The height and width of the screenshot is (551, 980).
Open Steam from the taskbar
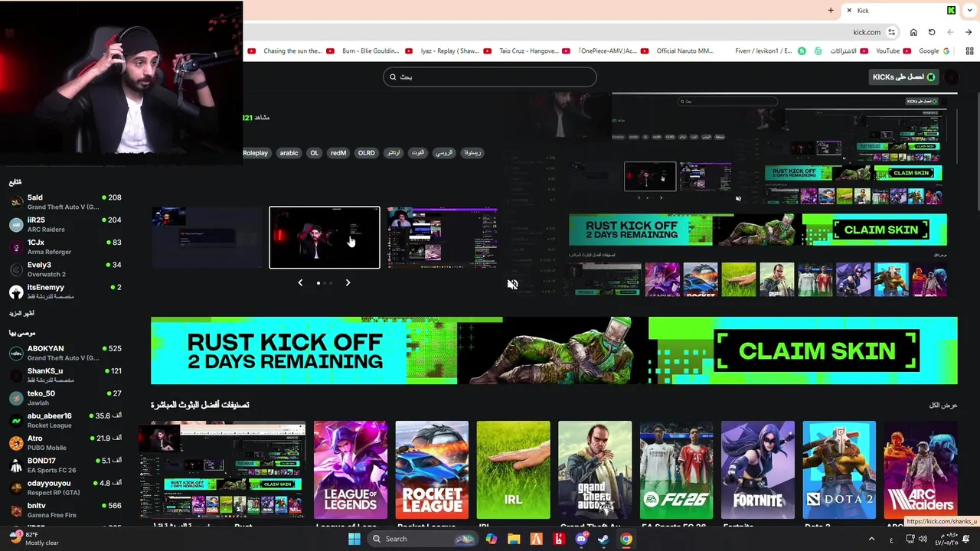tap(603, 539)
